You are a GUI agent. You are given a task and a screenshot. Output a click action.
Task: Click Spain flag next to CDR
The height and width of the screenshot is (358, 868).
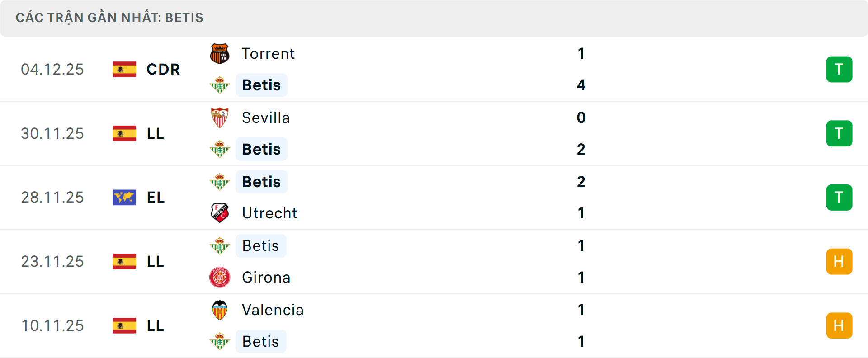coord(124,70)
